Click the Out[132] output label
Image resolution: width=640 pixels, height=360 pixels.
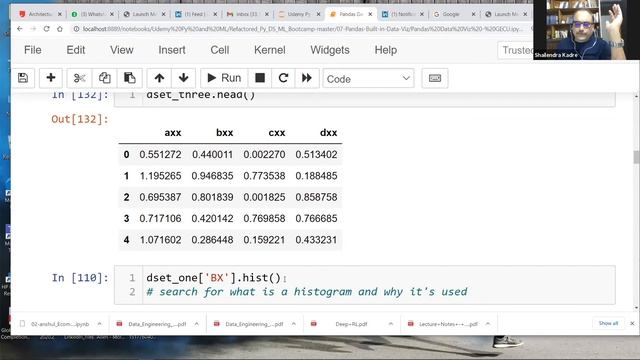(x=80, y=119)
